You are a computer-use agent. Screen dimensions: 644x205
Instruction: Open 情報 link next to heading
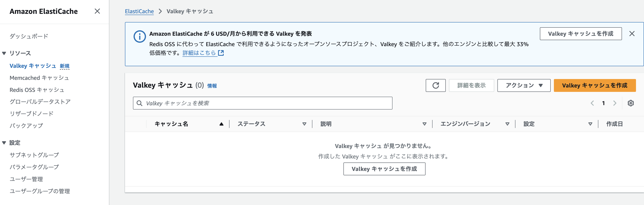(212, 86)
